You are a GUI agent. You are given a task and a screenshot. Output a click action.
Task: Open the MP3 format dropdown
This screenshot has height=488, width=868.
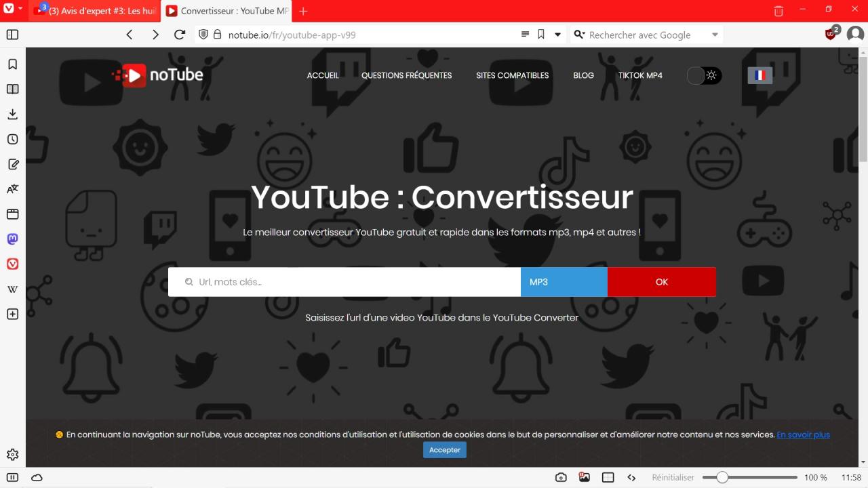pos(564,282)
